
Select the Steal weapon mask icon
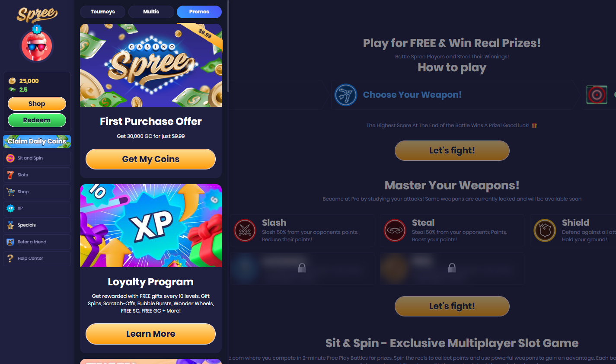tap(395, 230)
